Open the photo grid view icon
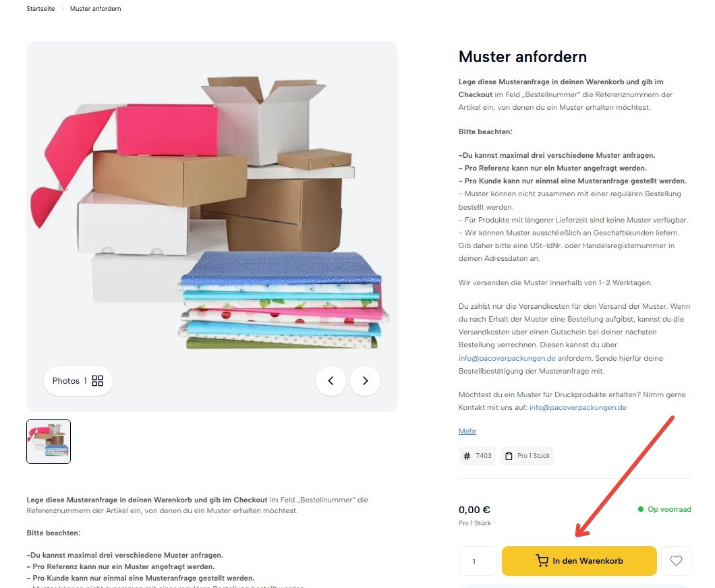Image resolution: width=715 pixels, height=588 pixels. point(98,380)
